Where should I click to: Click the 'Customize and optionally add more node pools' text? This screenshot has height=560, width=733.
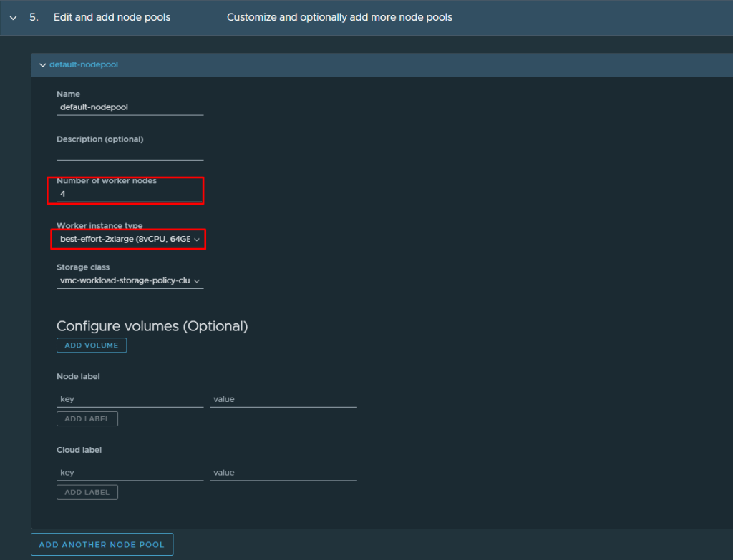coord(339,17)
